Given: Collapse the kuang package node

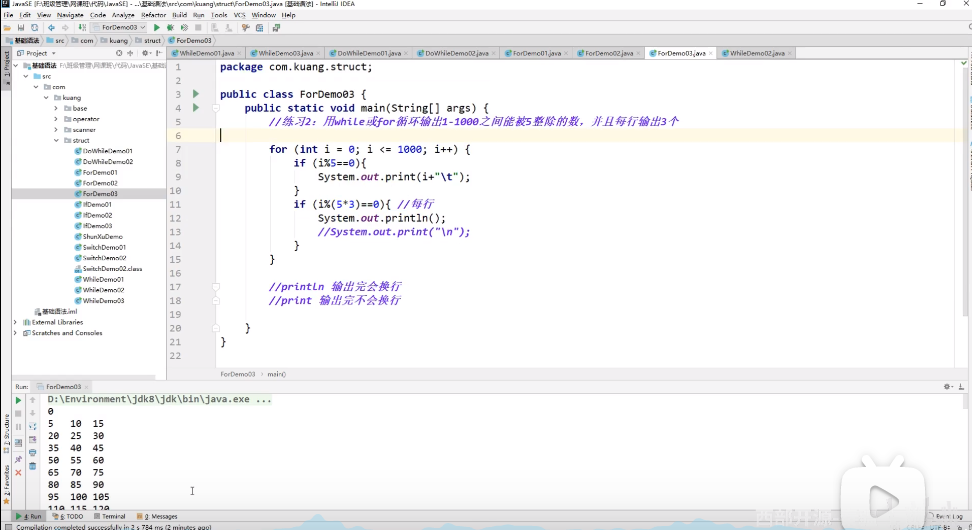Looking at the screenshot, I should 46,97.
